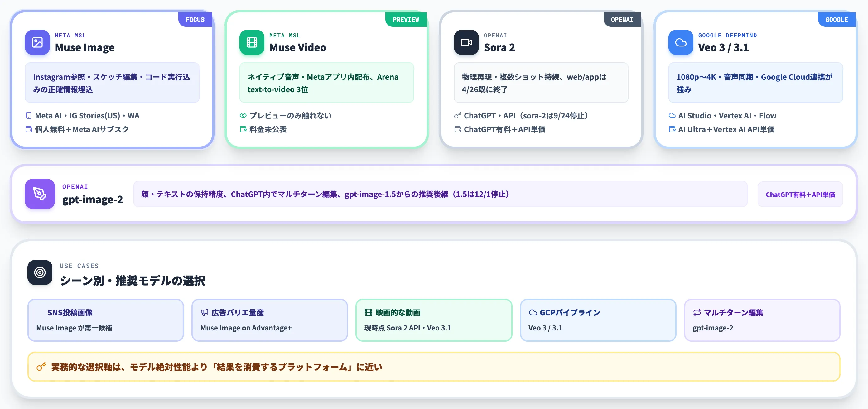
Task: Click the Muse Video film icon
Action: point(252,42)
